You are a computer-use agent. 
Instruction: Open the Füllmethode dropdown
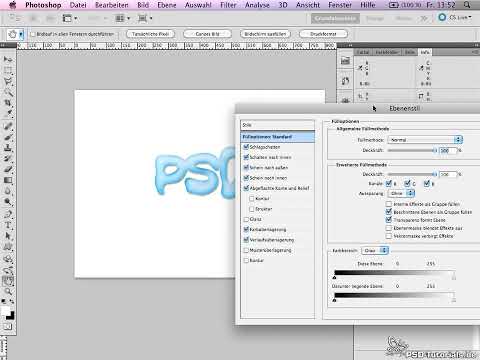[425, 140]
